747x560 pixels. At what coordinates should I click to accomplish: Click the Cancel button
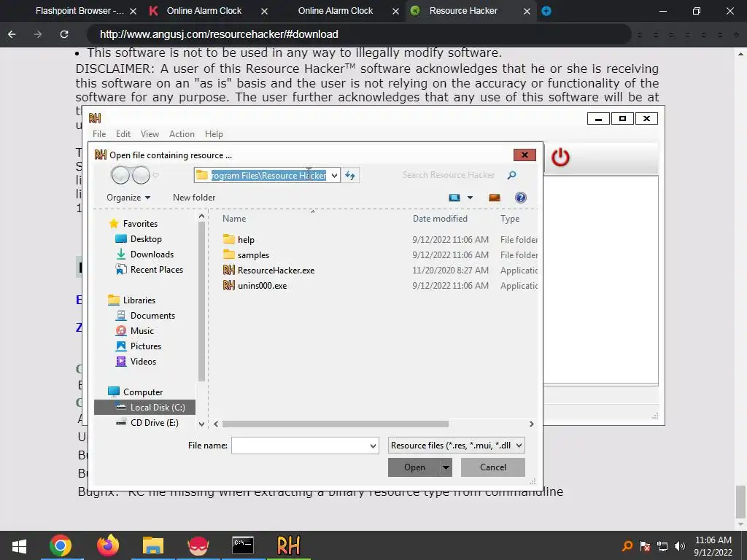(x=493, y=467)
